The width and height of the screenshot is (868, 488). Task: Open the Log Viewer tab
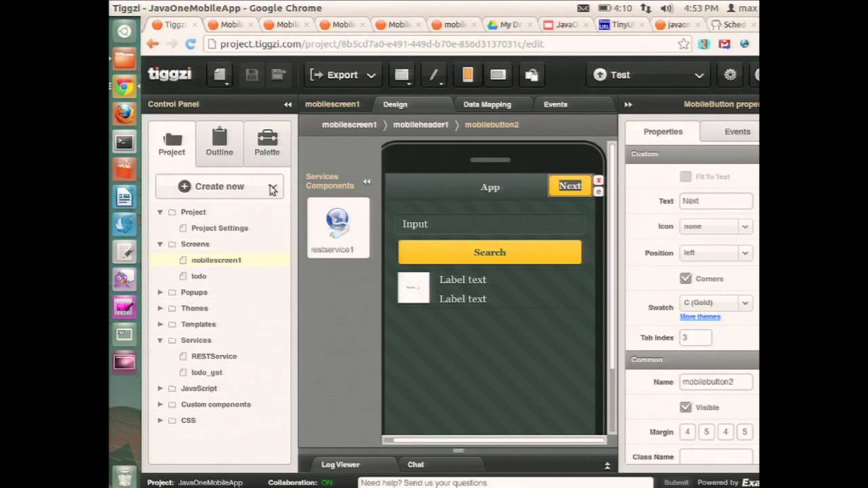pyautogui.click(x=340, y=464)
